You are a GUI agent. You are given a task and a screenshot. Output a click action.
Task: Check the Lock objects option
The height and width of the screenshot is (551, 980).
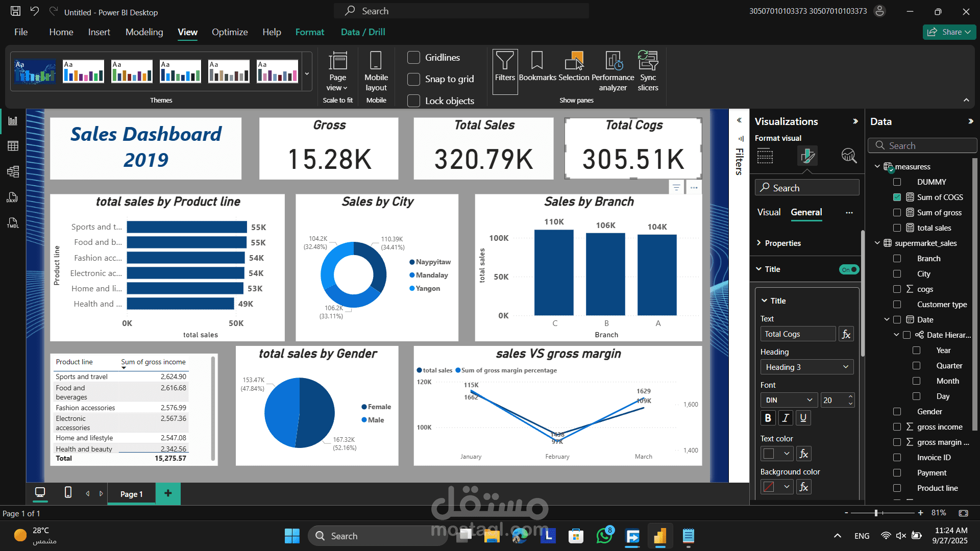tap(414, 101)
